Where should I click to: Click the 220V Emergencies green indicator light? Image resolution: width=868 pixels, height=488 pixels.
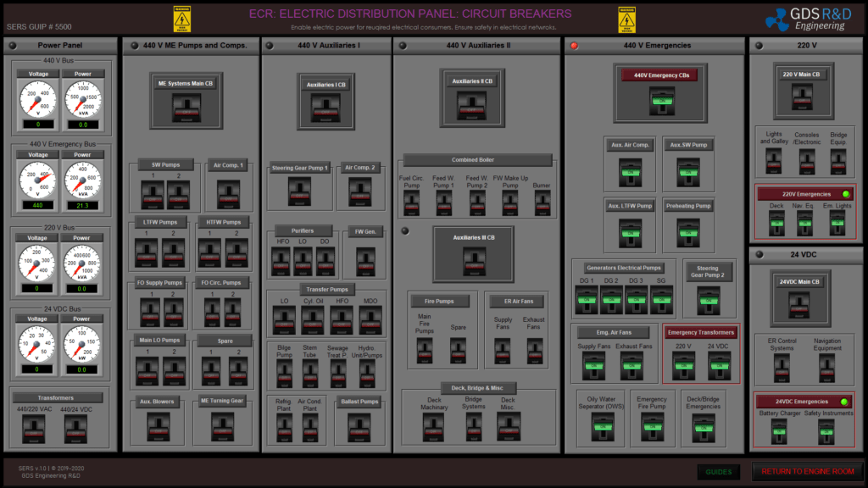click(x=845, y=194)
